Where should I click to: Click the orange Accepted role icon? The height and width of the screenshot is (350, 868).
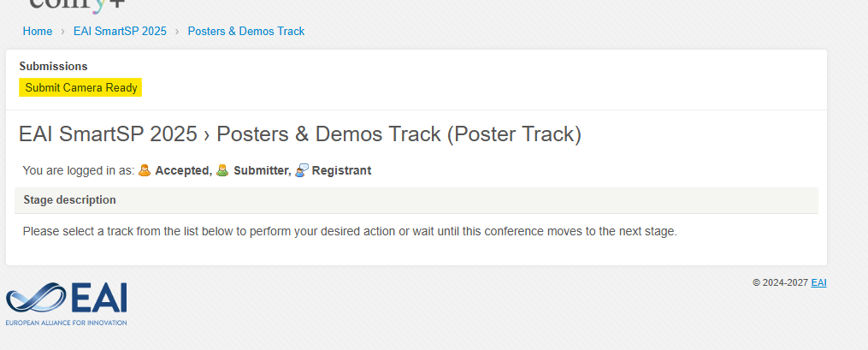[145, 170]
